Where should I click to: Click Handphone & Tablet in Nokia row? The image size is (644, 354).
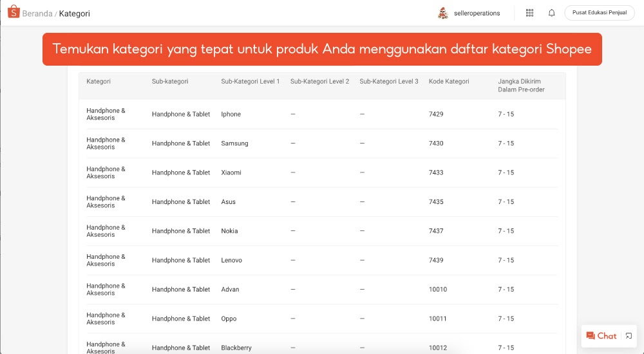181,231
